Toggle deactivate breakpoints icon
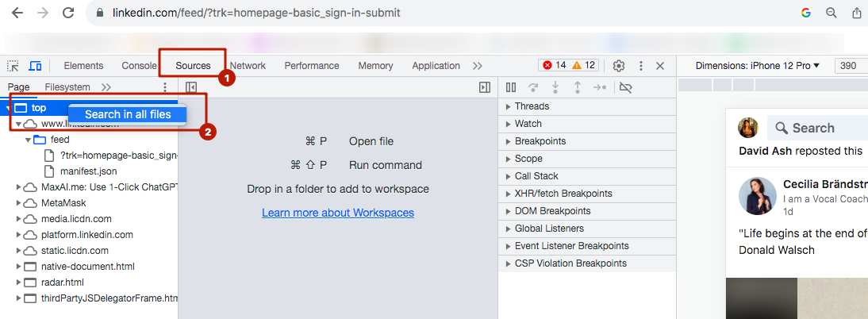This screenshot has height=319, width=868. [x=625, y=87]
